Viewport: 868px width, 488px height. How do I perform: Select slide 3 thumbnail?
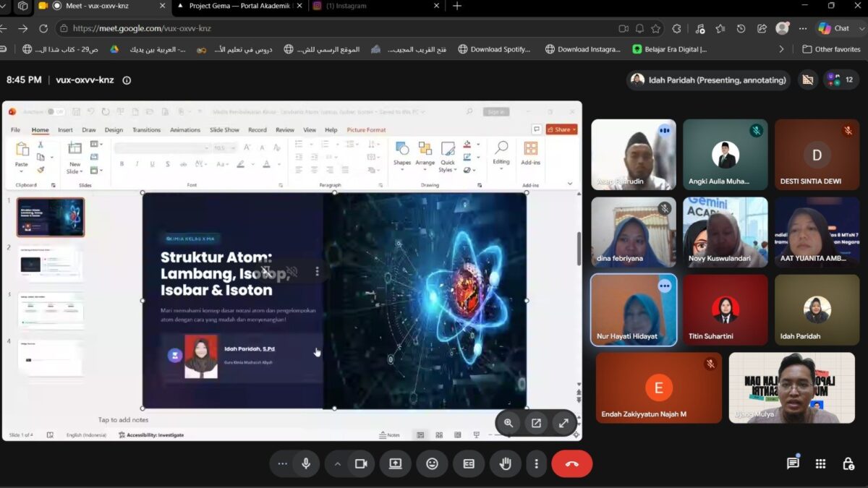pos(51,311)
